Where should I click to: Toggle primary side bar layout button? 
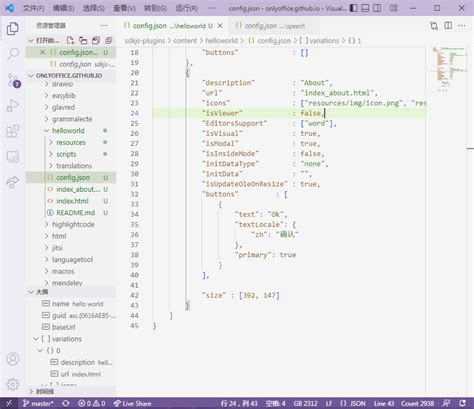click(x=353, y=8)
